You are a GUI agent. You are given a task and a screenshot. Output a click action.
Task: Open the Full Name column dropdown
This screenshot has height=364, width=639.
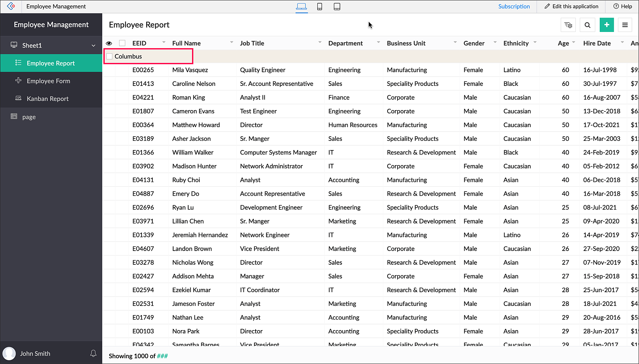click(x=231, y=42)
